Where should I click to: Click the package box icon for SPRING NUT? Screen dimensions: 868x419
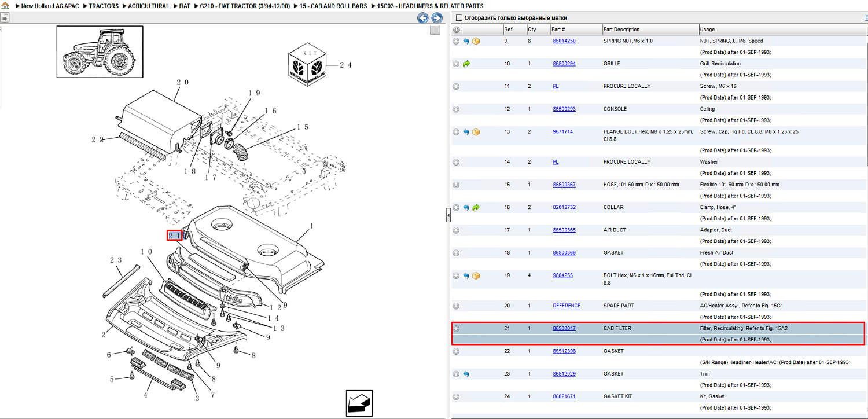point(476,41)
